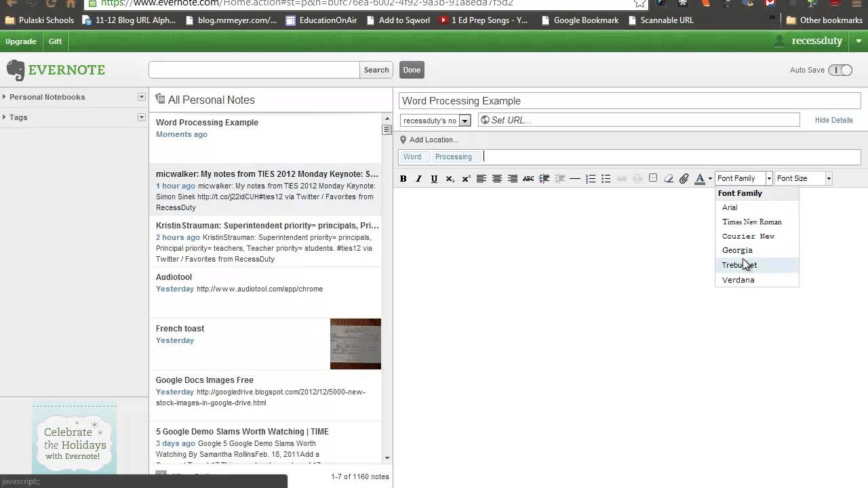Insert a horizontal rule
The width and height of the screenshot is (868, 488).
pyautogui.click(x=575, y=179)
